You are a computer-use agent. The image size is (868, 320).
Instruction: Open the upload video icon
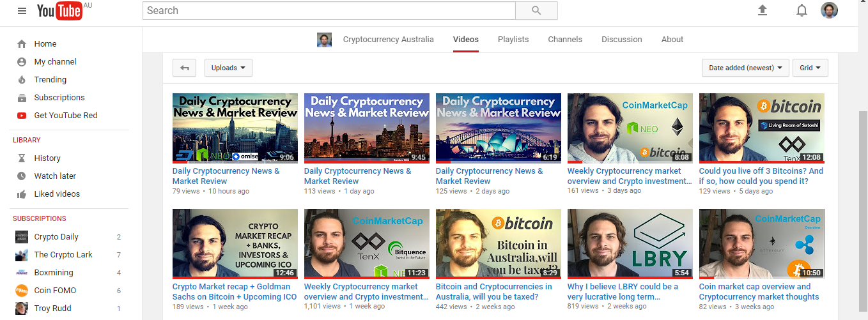coord(762,10)
